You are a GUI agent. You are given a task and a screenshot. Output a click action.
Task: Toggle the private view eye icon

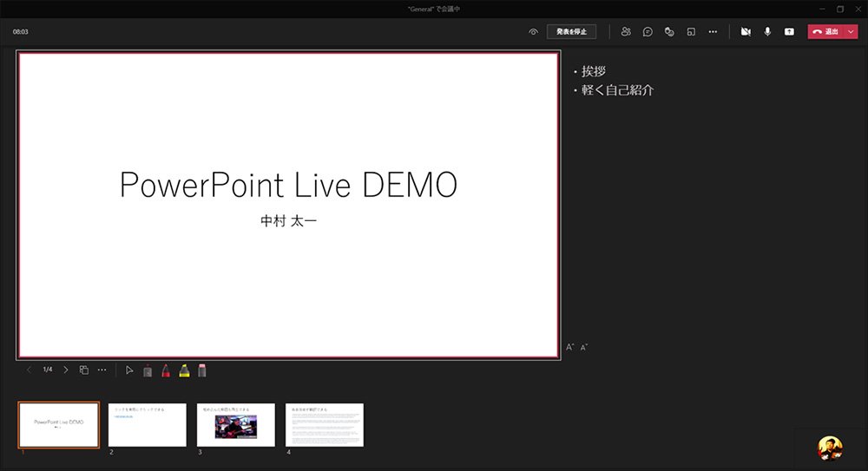tap(533, 32)
